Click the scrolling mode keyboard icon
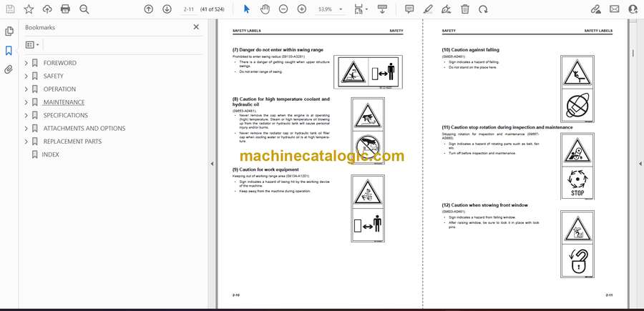 pos(382,9)
